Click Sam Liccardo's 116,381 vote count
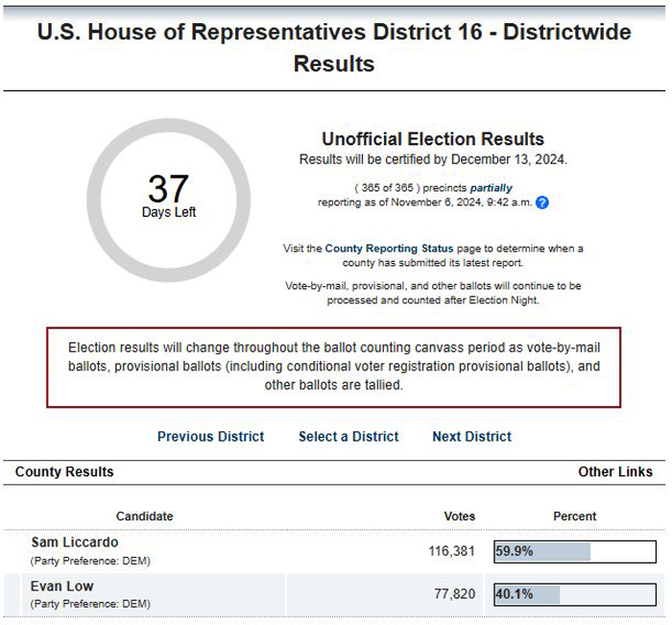This screenshot has width=672, height=625. click(x=452, y=551)
